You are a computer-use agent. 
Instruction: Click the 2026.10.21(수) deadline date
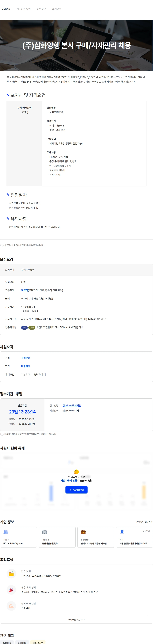coord(27,424)
